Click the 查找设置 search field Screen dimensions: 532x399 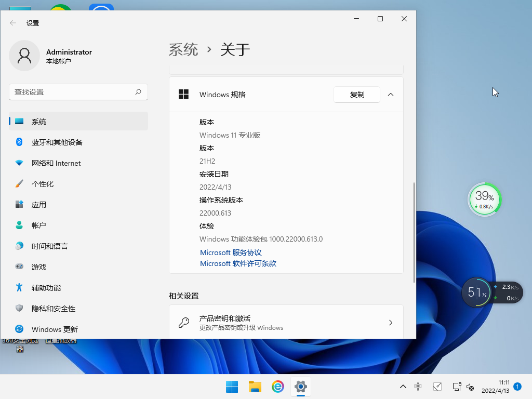tap(78, 91)
